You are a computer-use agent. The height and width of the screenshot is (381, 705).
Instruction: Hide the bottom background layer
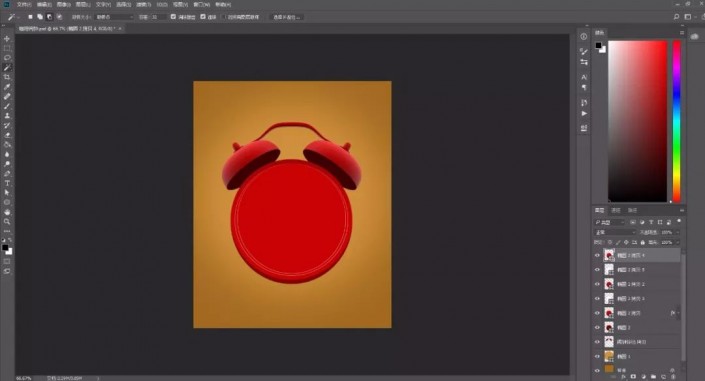click(597, 370)
